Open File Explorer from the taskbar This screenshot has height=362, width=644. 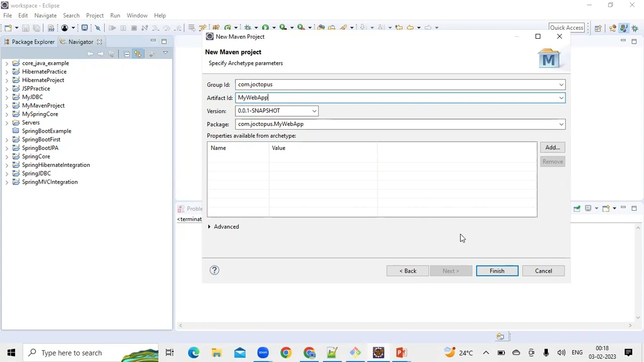(x=216, y=352)
